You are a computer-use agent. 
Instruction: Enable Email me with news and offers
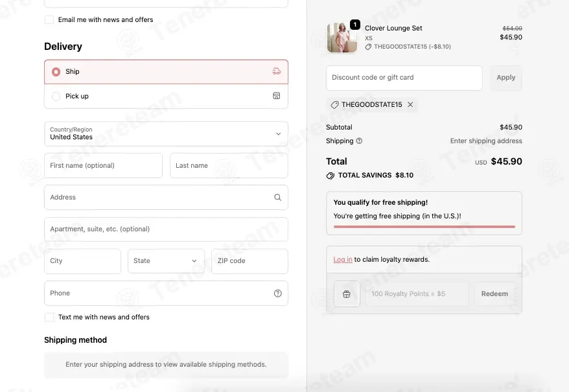[x=49, y=19]
